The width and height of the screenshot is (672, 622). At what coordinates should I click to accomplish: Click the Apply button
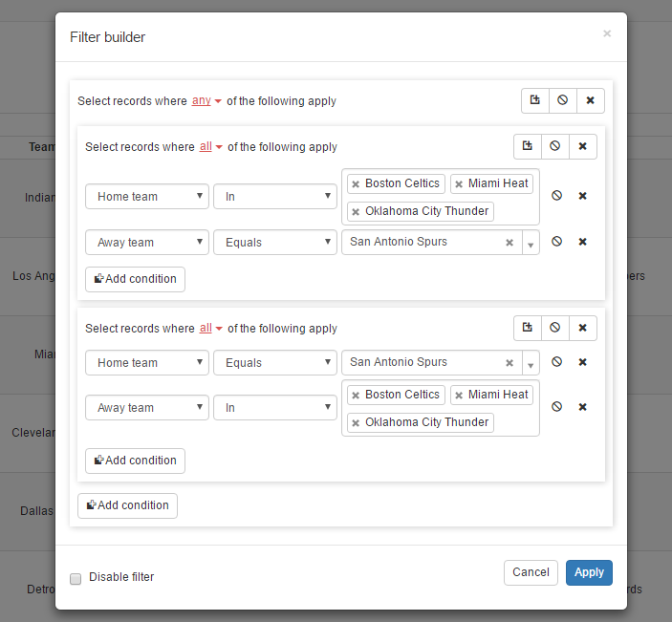[x=589, y=572]
